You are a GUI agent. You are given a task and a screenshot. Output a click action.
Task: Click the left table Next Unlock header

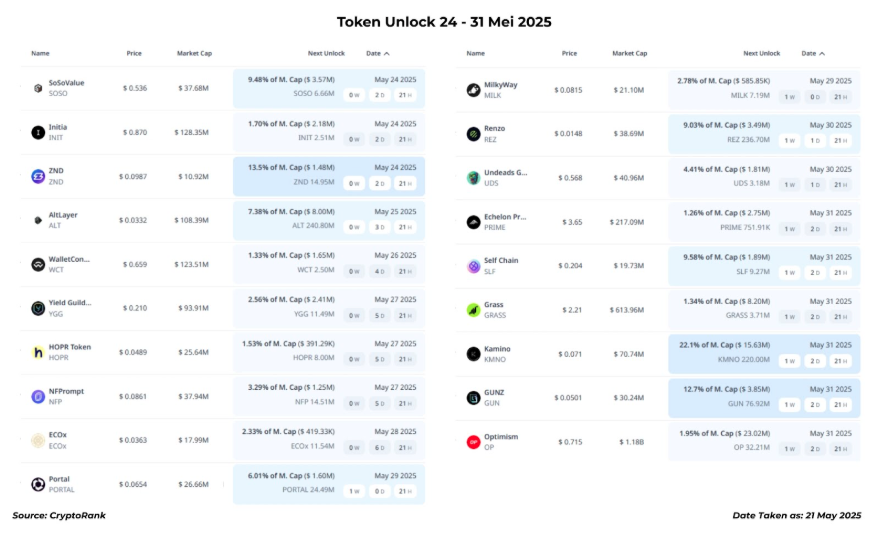click(x=326, y=53)
